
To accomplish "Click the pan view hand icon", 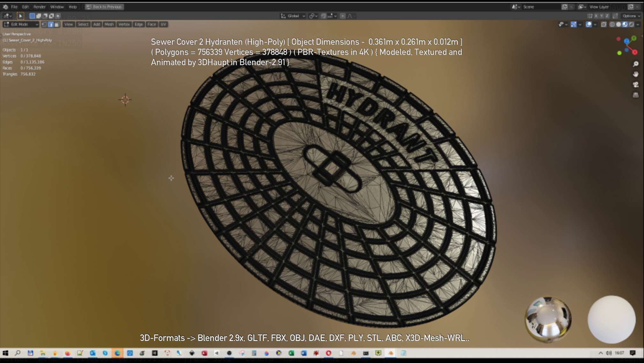I will coord(636,74).
